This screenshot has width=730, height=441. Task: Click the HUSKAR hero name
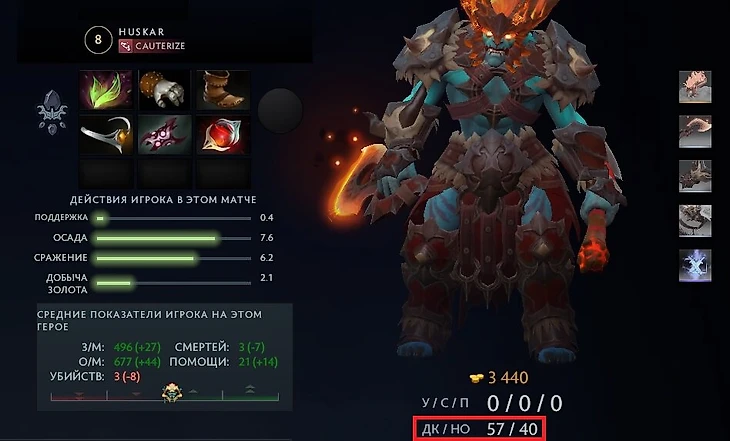coord(142,32)
